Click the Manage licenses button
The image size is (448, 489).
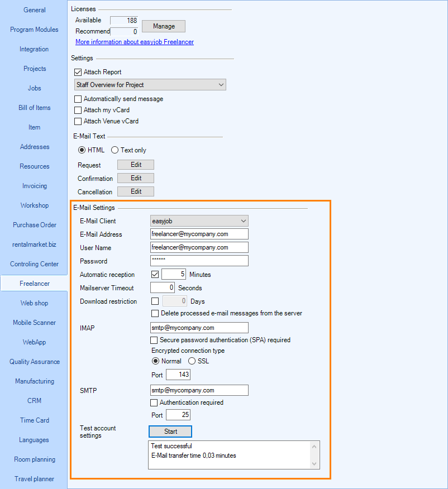163,26
